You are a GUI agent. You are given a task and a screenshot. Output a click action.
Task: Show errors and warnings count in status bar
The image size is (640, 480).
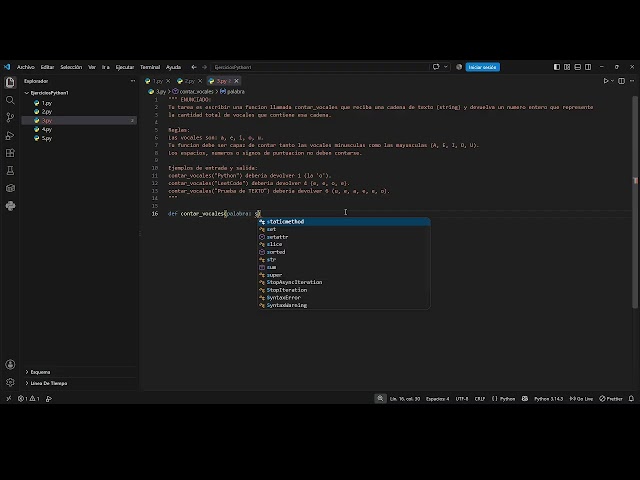click(x=29, y=398)
